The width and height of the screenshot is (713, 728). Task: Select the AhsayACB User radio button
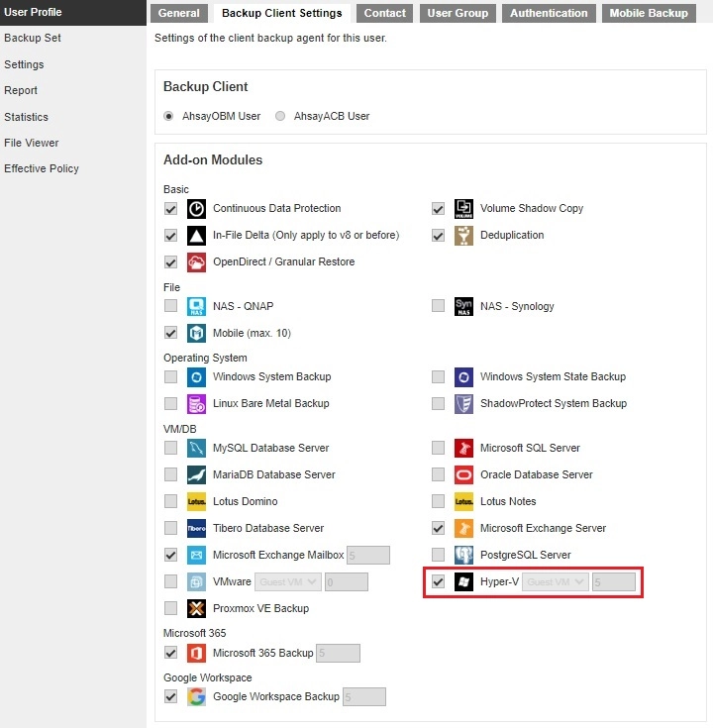coord(280,117)
